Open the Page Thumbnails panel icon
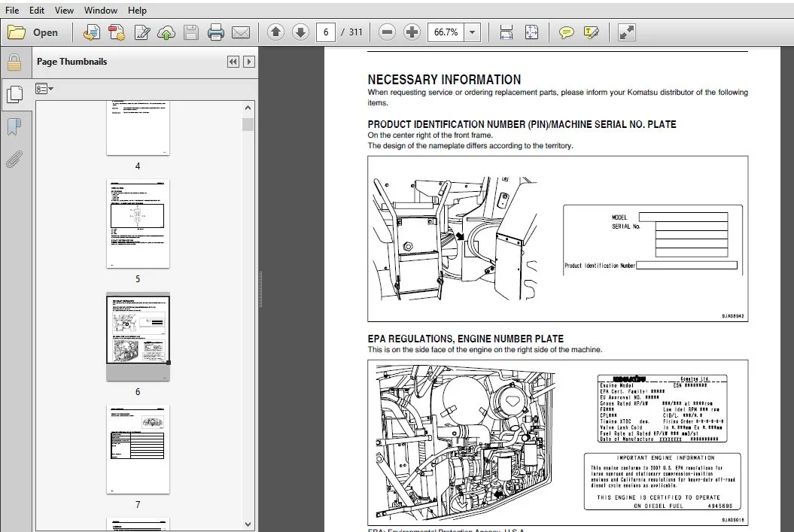794x532 pixels. point(14,94)
